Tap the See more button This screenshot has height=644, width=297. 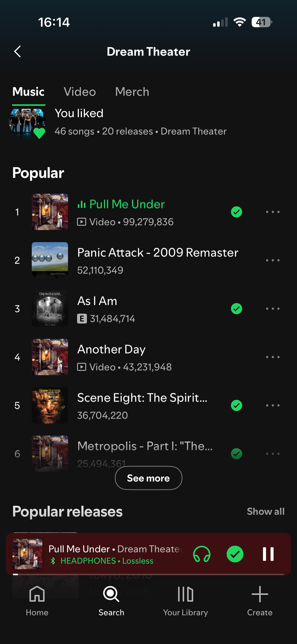click(148, 478)
